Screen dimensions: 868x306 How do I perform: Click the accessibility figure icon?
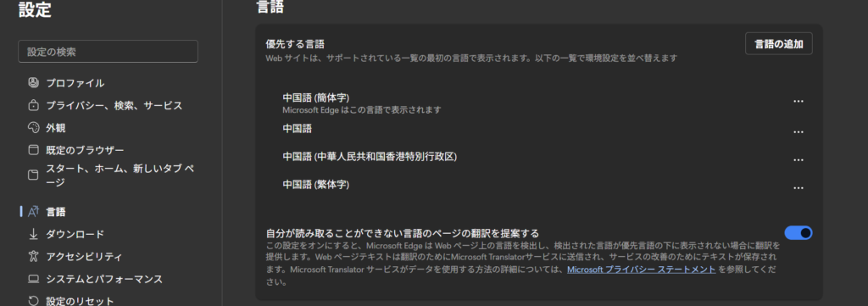(x=33, y=256)
